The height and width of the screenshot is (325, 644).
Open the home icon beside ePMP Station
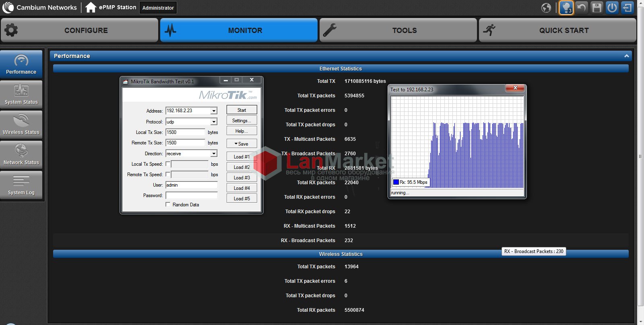[x=91, y=7]
